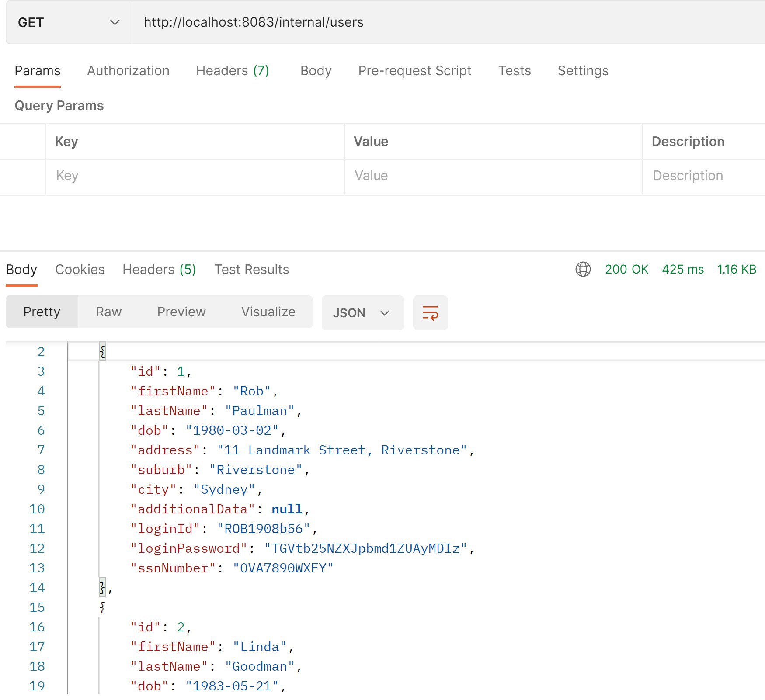Image resolution: width=765 pixels, height=700 pixels.
Task: Open the request Body tab
Action: pos(316,71)
